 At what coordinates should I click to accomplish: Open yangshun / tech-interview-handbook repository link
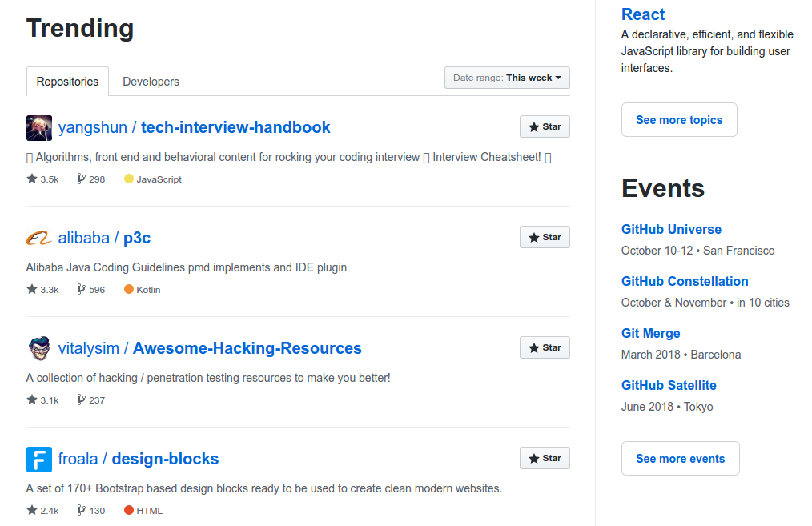[x=195, y=127]
